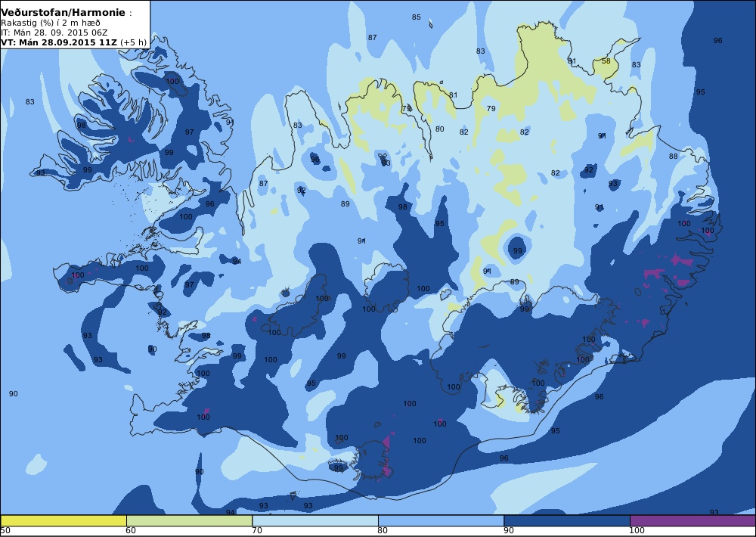
Task: Click the purple above-100 legend block
Action: (x=692, y=520)
